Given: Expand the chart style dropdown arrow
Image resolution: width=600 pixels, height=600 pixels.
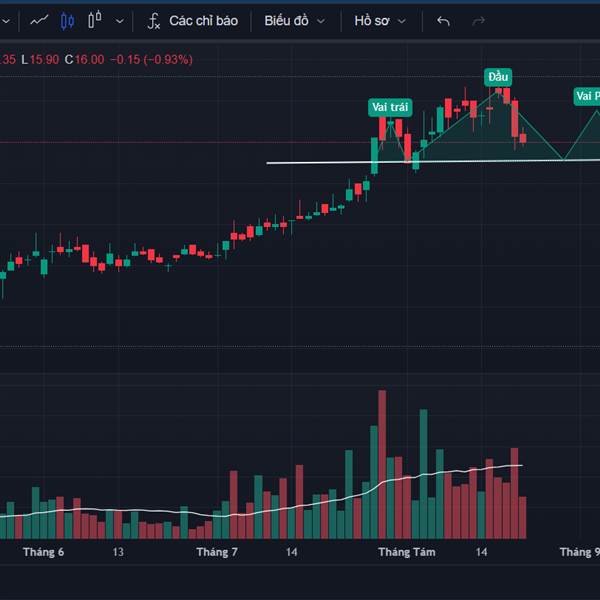Looking at the screenshot, I should tap(120, 21).
